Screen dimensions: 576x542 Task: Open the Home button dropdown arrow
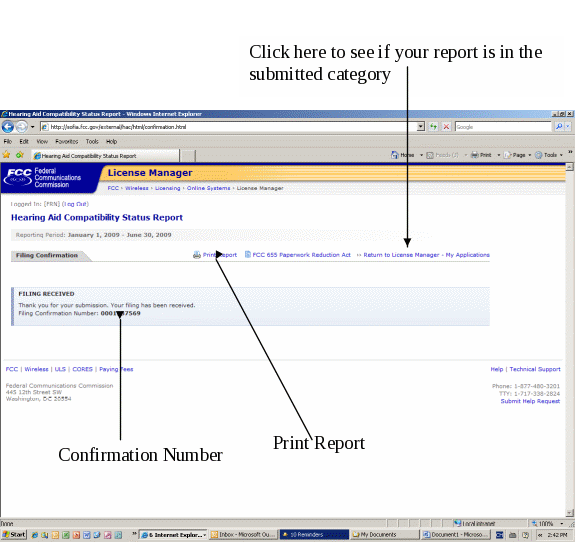421,155
